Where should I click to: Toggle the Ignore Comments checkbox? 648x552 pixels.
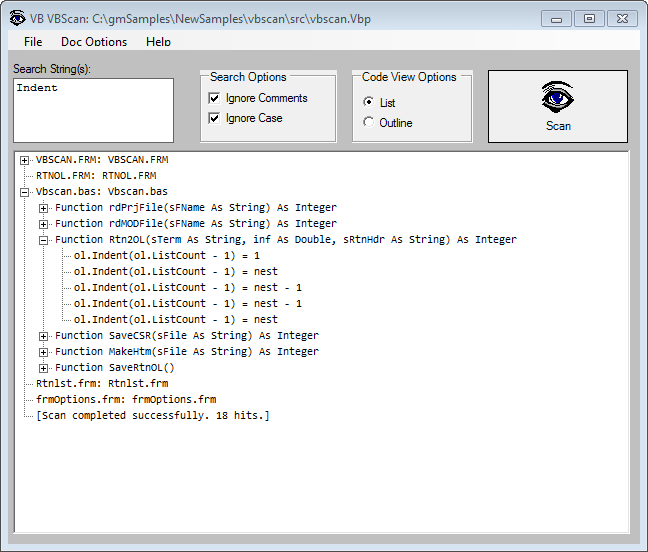click(x=214, y=98)
